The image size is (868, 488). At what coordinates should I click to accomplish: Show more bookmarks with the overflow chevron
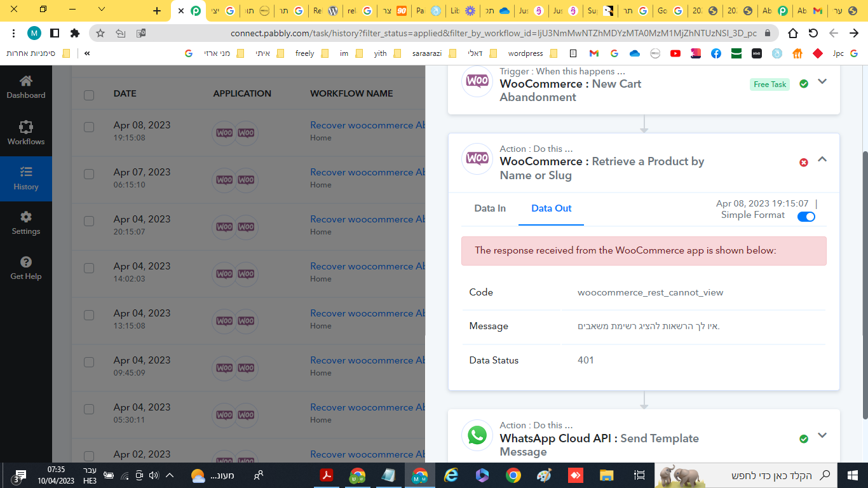[x=87, y=53]
